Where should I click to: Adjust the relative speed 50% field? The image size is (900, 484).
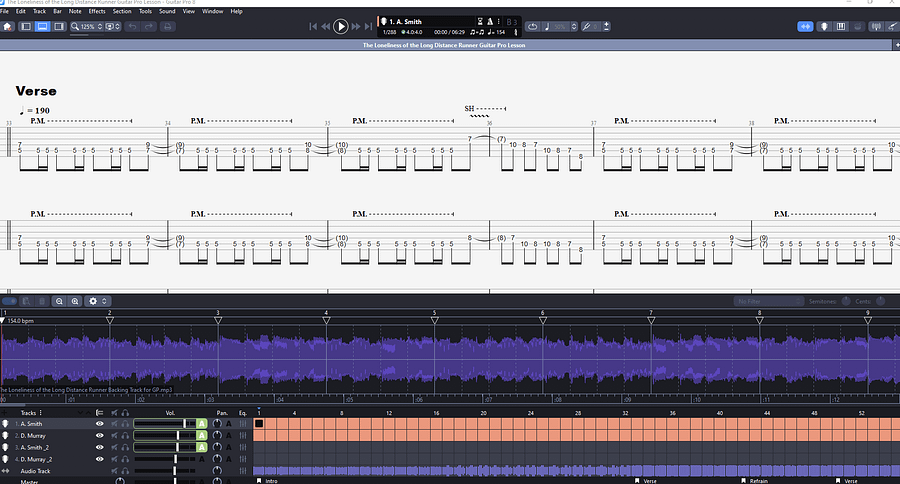560,26
